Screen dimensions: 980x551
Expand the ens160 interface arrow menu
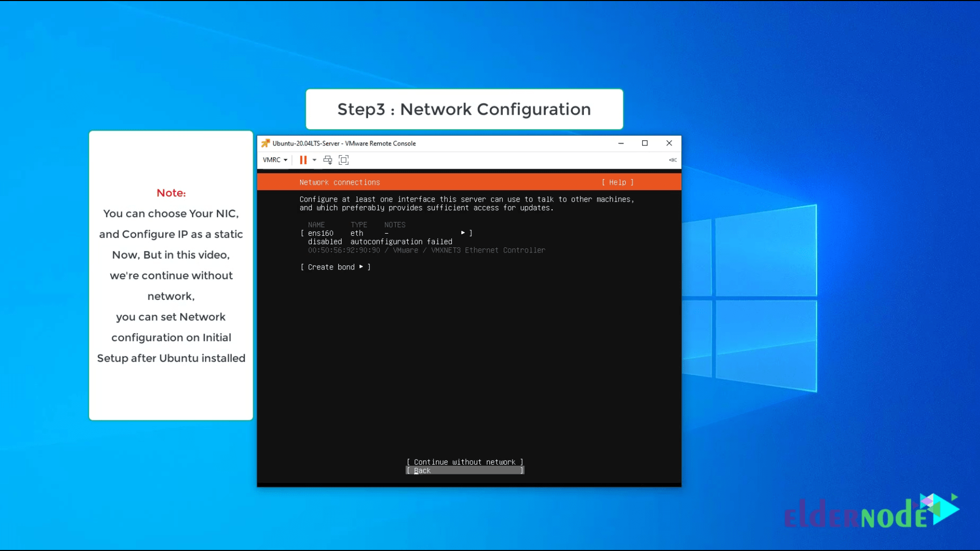(x=463, y=233)
